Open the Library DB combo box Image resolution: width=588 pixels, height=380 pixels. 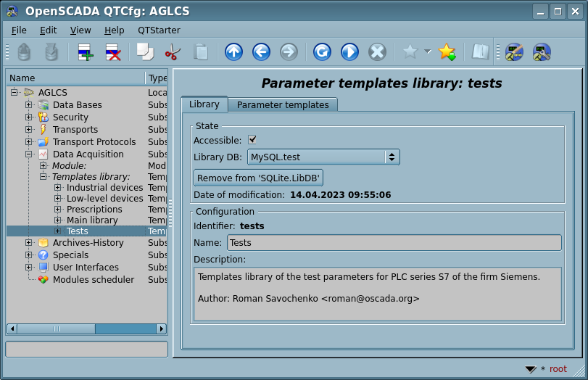(x=323, y=157)
